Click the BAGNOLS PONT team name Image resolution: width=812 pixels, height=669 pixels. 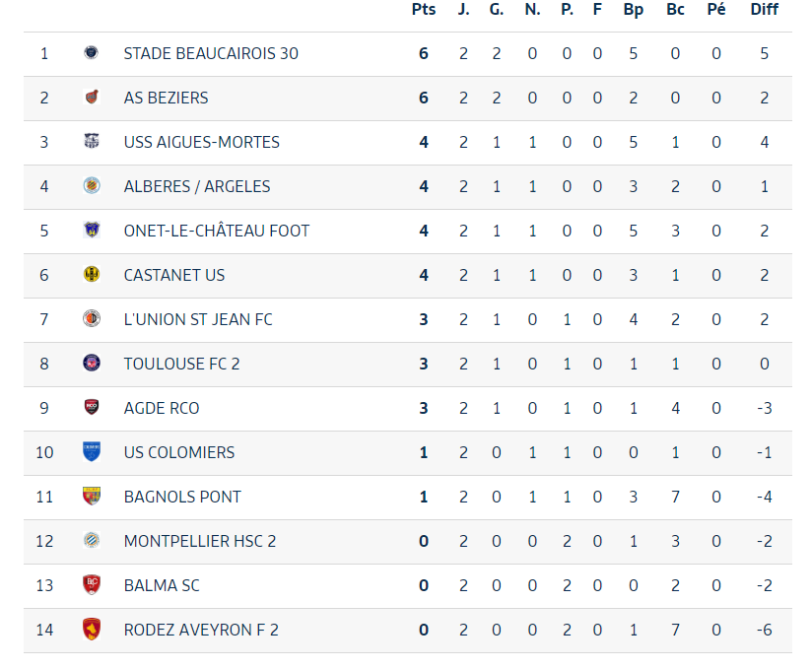point(182,497)
